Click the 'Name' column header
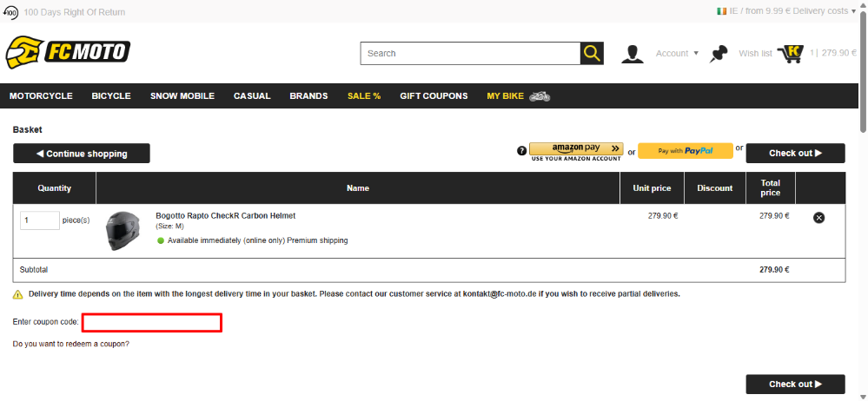 click(358, 188)
